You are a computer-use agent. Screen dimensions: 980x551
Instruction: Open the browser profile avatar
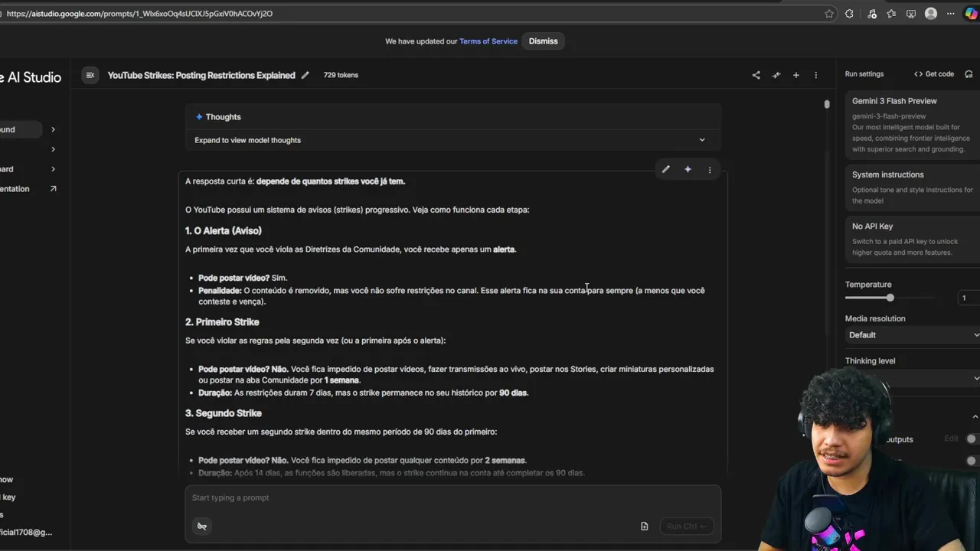pyautogui.click(x=931, y=13)
